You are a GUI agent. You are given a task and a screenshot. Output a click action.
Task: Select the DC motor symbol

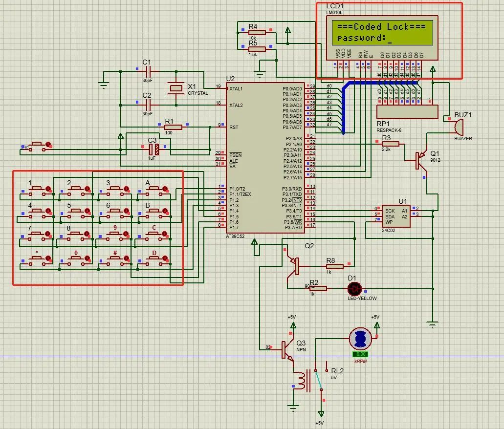click(x=360, y=338)
